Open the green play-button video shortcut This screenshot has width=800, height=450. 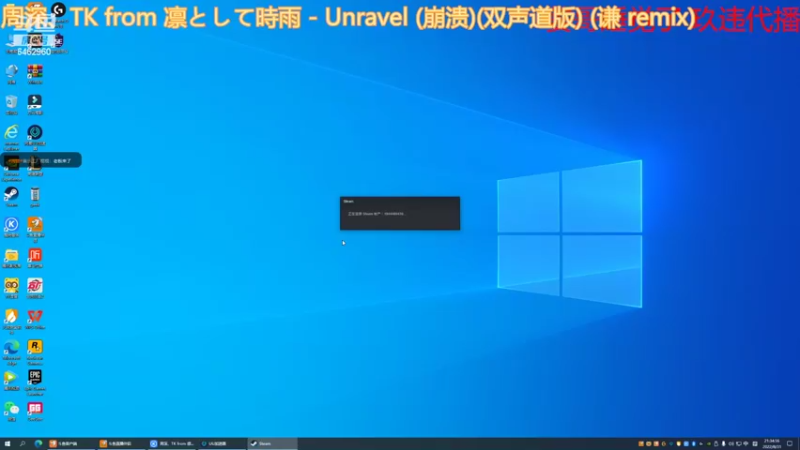[11, 380]
